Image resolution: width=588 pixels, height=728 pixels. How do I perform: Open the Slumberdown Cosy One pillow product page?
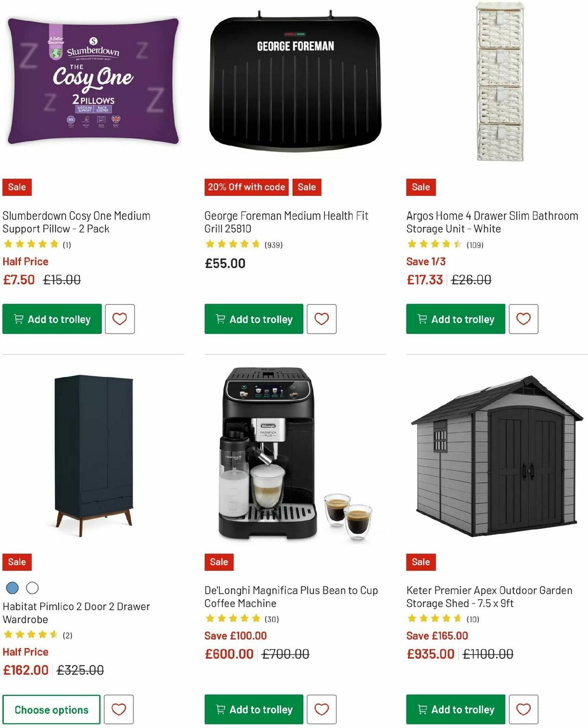tap(76, 222)
